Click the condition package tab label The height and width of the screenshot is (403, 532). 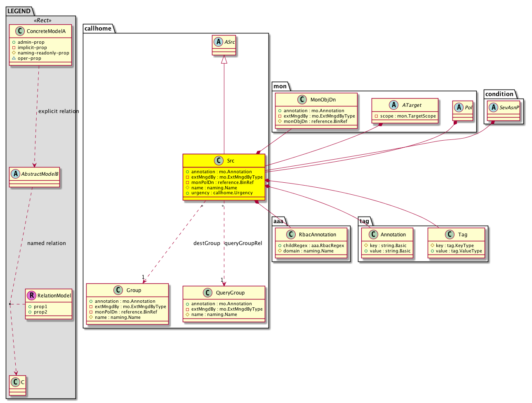[x=499, y=94]
